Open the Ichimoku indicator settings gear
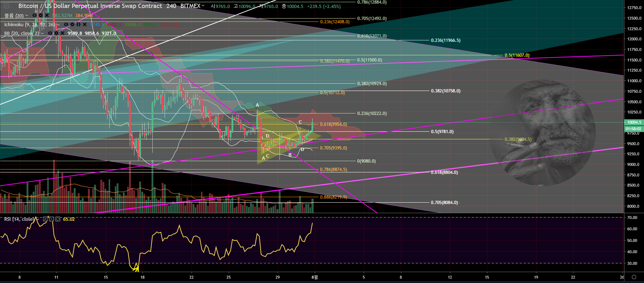Viewport: 644px width, 283px height. (x=73, y=25)
